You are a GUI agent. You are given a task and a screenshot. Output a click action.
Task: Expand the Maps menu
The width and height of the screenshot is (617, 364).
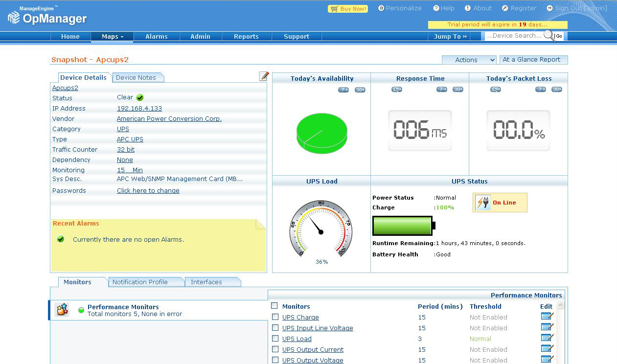[113, 36]
